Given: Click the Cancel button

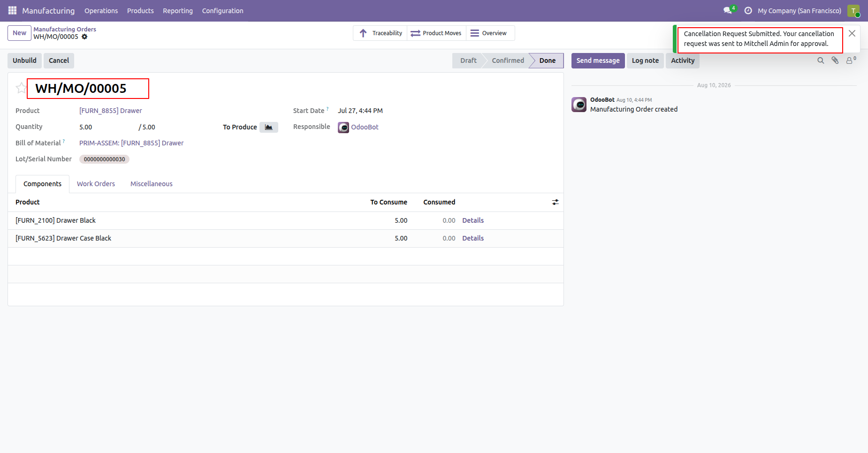Looking at the screenshot, I should [59, 60].
